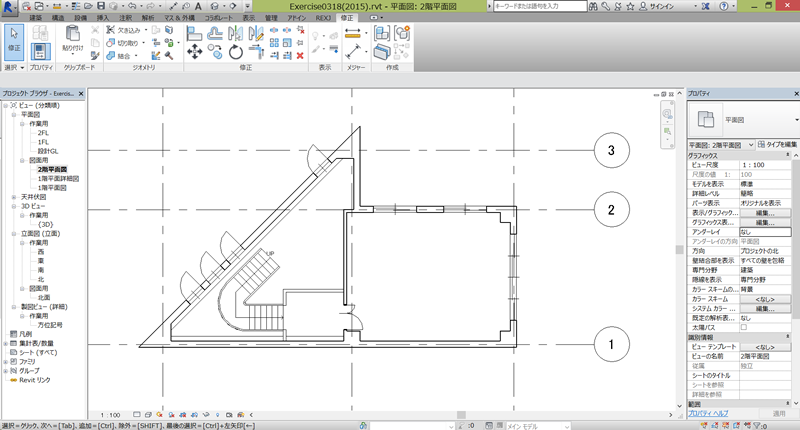
Task: Open the 建築 ribbon tab
Action: coord(36,18)
